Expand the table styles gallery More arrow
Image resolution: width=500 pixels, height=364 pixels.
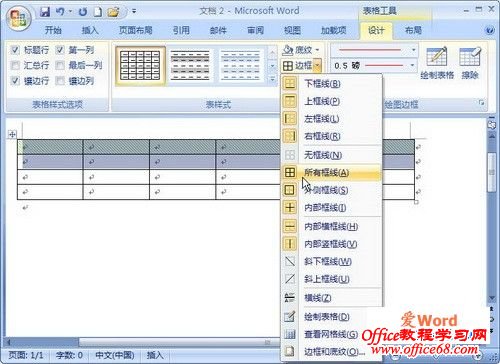click(272, 80)
